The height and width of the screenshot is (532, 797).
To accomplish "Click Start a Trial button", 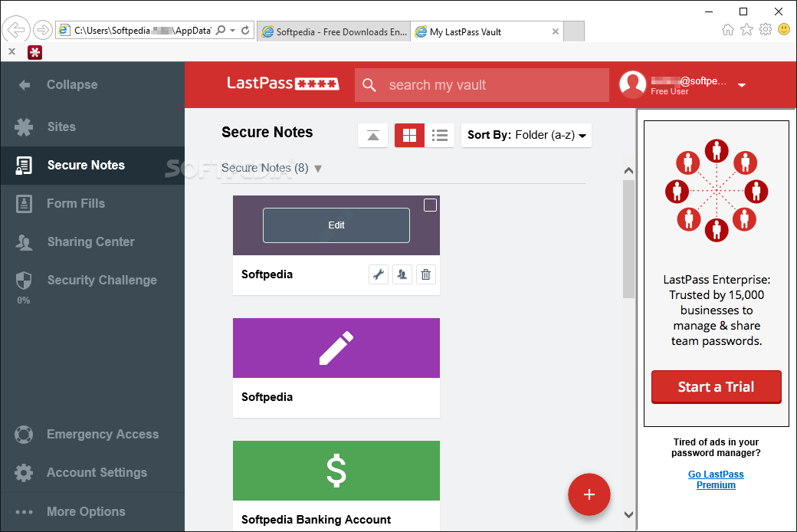I will pyautogui.click(x=717, y=387).
